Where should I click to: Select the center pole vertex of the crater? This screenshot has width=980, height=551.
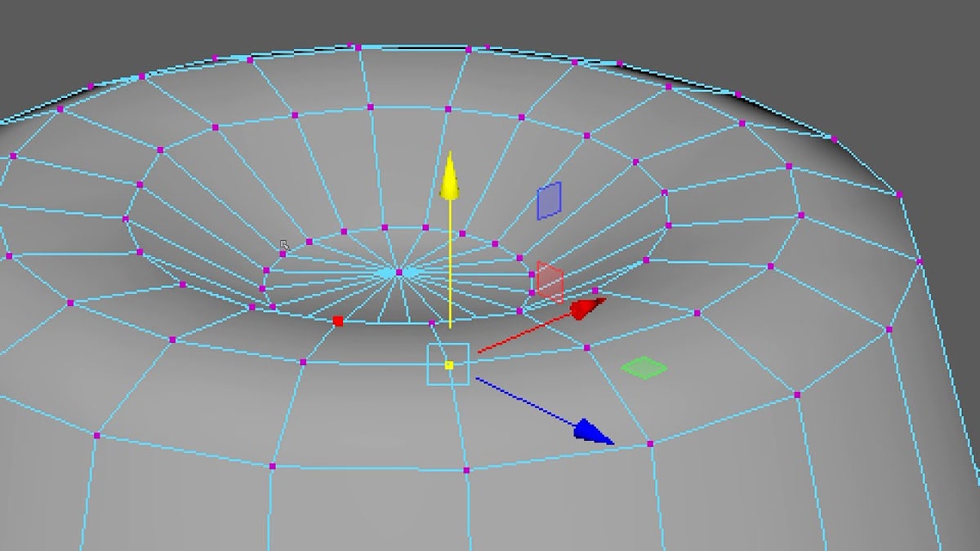[x=398, y=272]
